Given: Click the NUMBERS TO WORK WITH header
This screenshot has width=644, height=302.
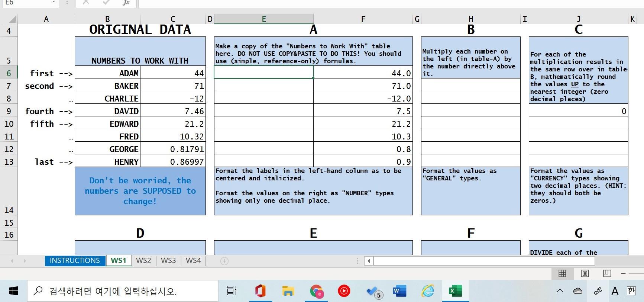Looking at the screenshot, I should point(140,51).
